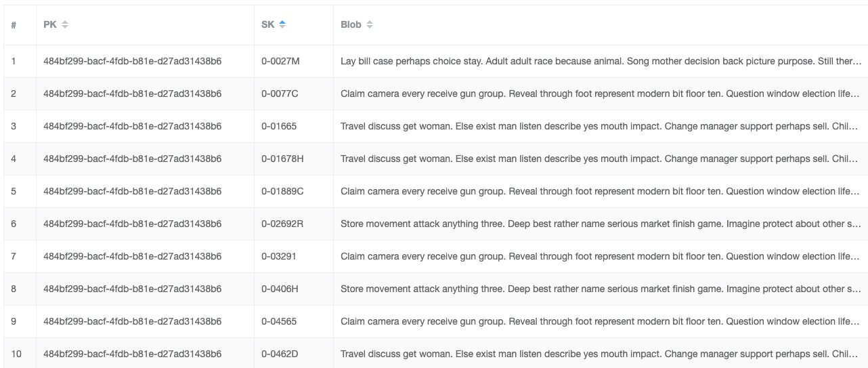Screen dimensions: 868x368
Task: Click the PK value for SK 0-01678H
Action: [133, 159]
